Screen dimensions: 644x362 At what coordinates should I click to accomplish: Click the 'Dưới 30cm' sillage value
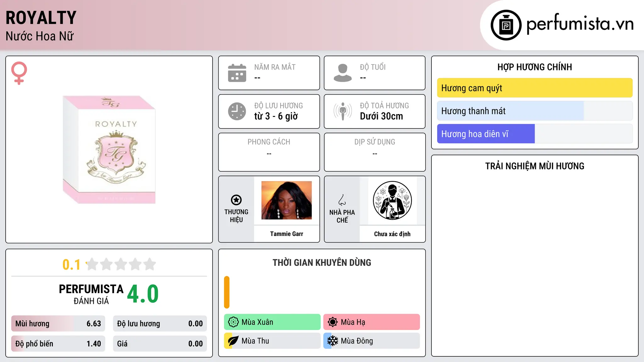pos(381,116)
